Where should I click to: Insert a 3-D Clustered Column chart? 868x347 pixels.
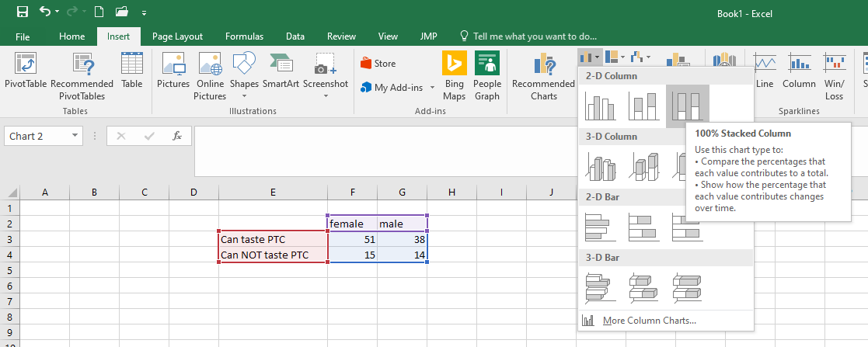600,166
